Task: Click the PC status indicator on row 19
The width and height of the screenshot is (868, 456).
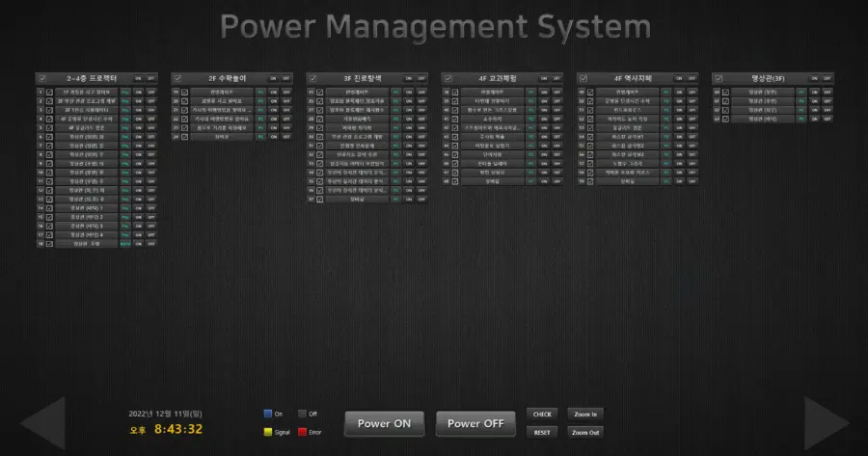Action: pyautogui.click(x=260, y=93)
